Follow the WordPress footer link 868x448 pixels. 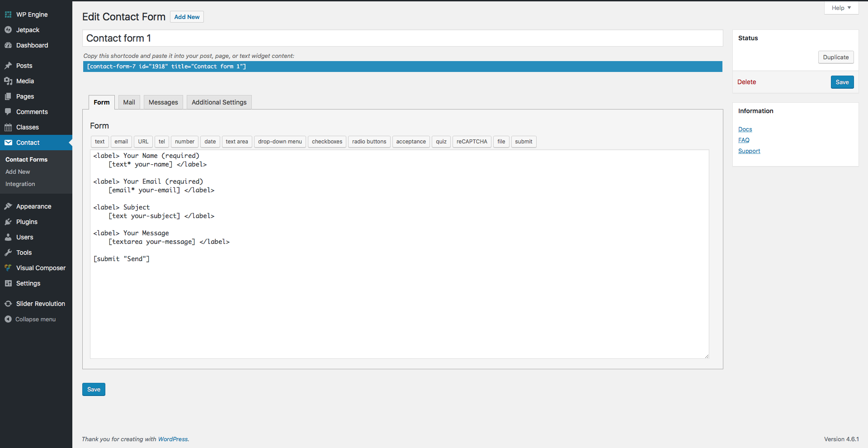(x=173, y=439)
